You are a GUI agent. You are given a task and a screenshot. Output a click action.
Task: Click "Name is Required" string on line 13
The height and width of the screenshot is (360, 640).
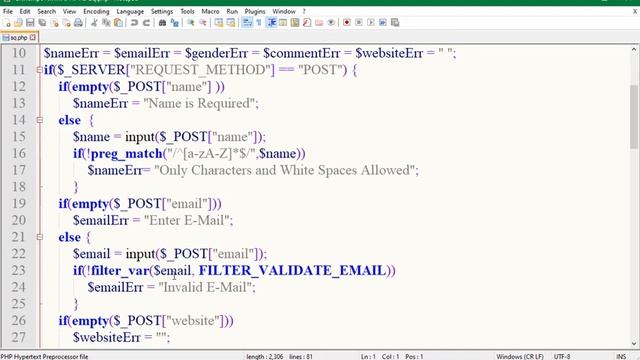[x=198, y=104]
